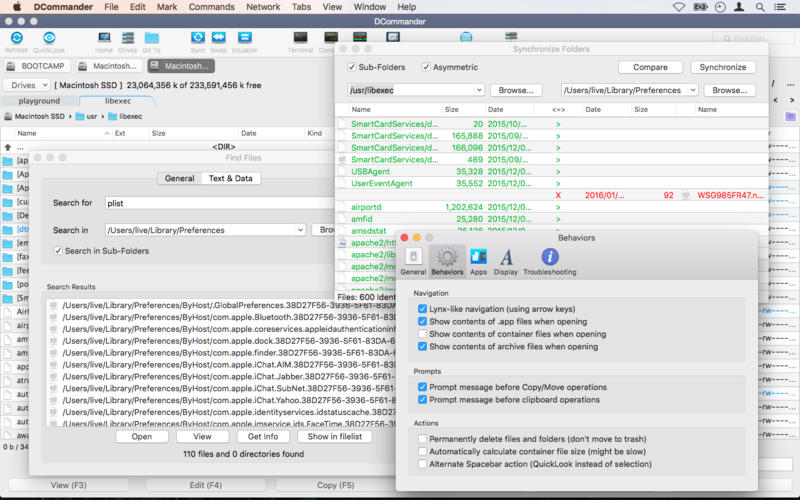Click the Equalize panels icon

pos(244,39)
